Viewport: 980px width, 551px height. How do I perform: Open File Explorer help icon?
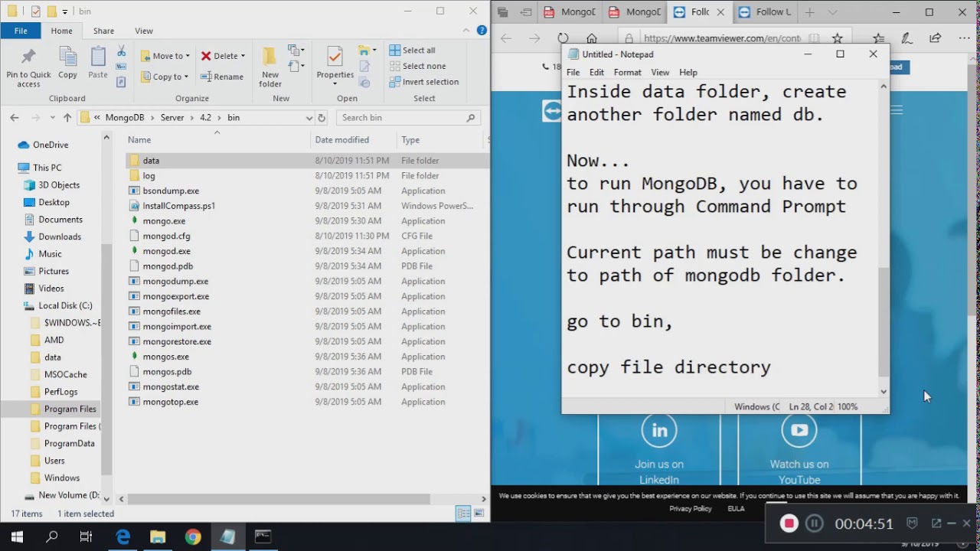point(482,31)
